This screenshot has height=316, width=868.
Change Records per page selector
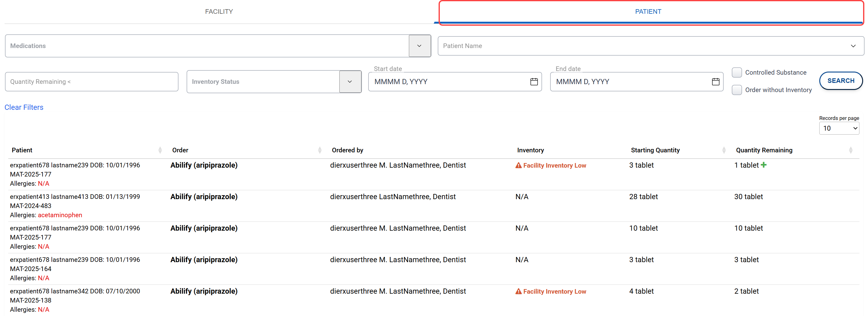[x=839, y=128]
